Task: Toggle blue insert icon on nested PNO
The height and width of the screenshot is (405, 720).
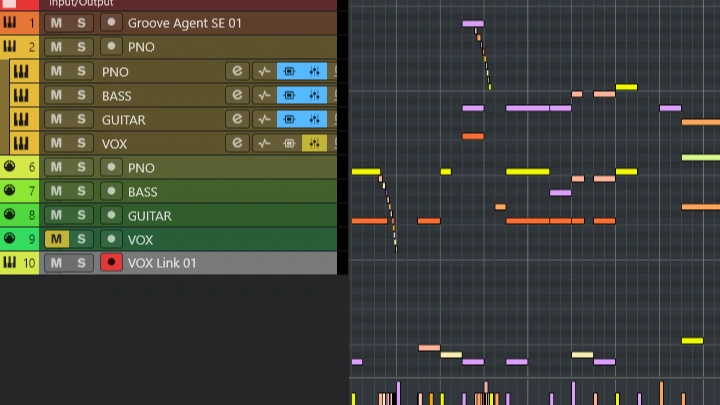Action: click(x=289, y=71)
